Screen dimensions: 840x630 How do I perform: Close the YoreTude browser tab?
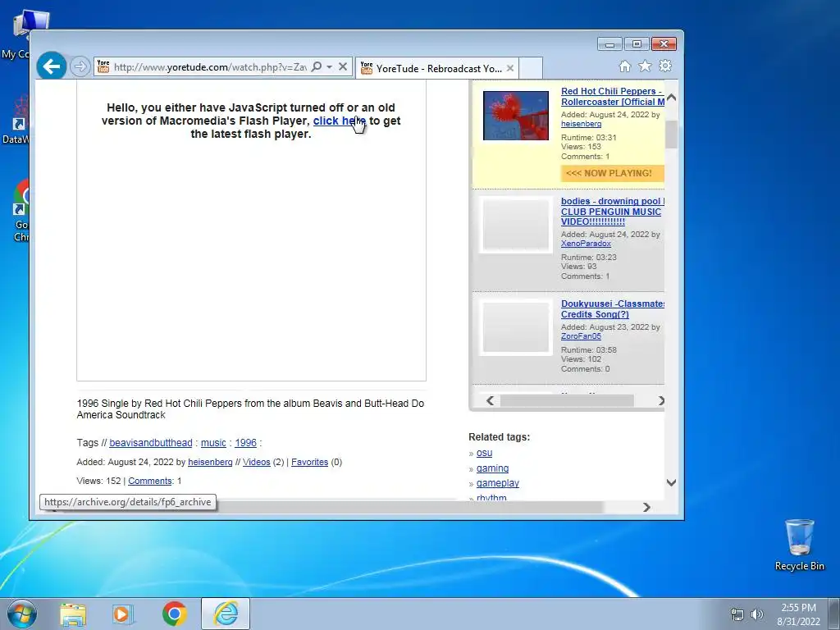click(510, 68)
